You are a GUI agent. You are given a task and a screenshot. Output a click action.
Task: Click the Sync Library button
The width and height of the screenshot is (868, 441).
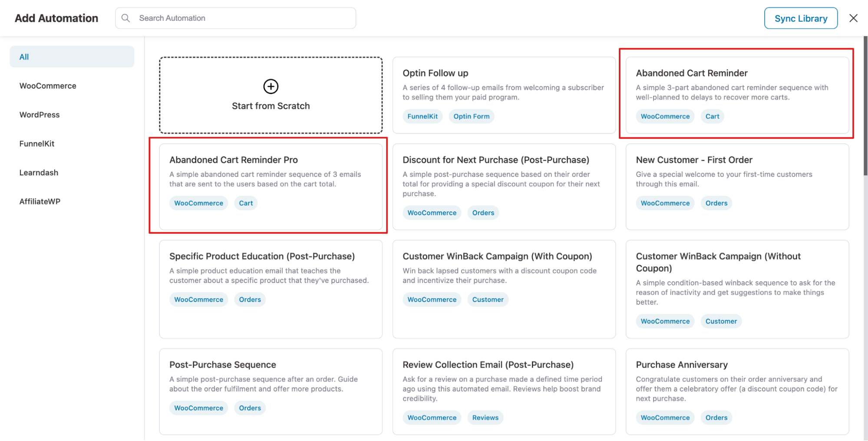[801, 18]
